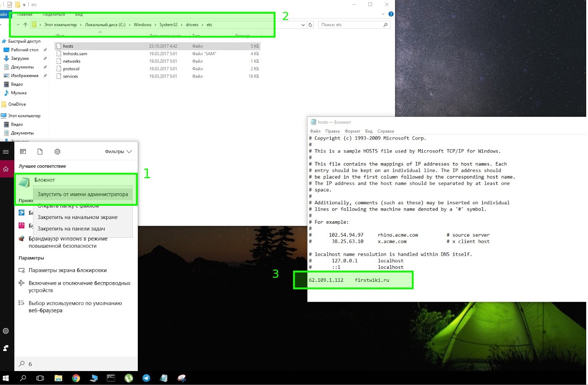Open Изображения in the Explorer sidebar

point(25,76)
